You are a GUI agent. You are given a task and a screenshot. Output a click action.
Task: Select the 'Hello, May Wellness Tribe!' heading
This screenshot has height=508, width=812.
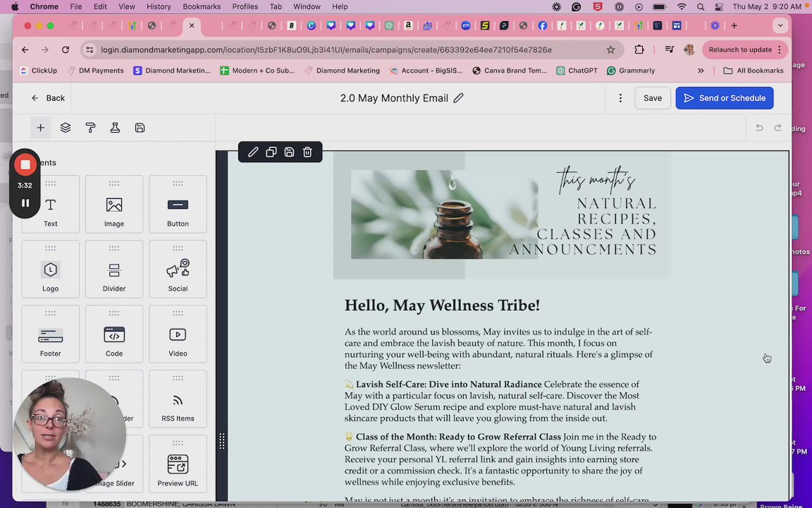point(442,306)
